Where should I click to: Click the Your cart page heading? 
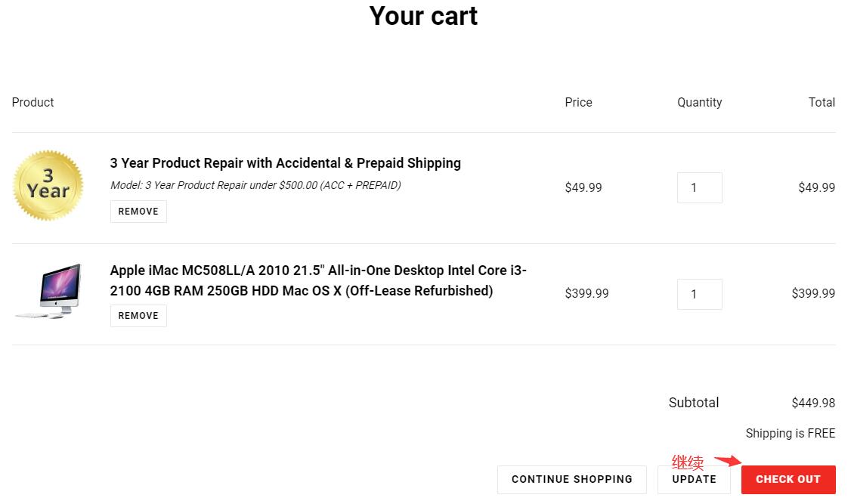point(423,16)
